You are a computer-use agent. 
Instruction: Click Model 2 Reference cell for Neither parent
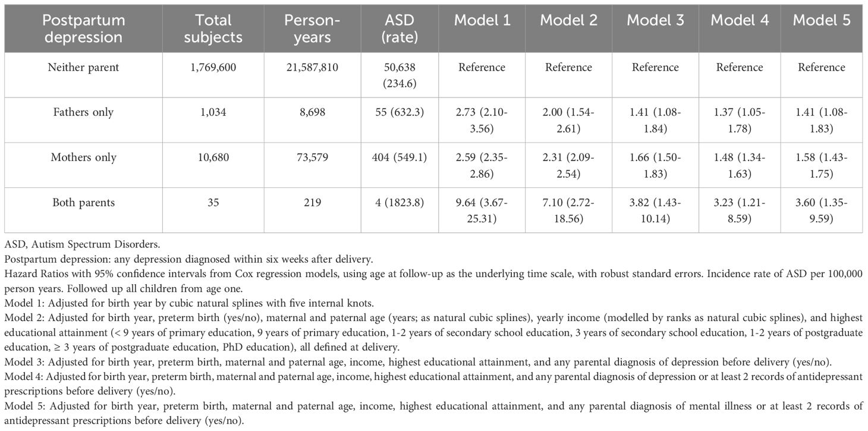(568, 67)
